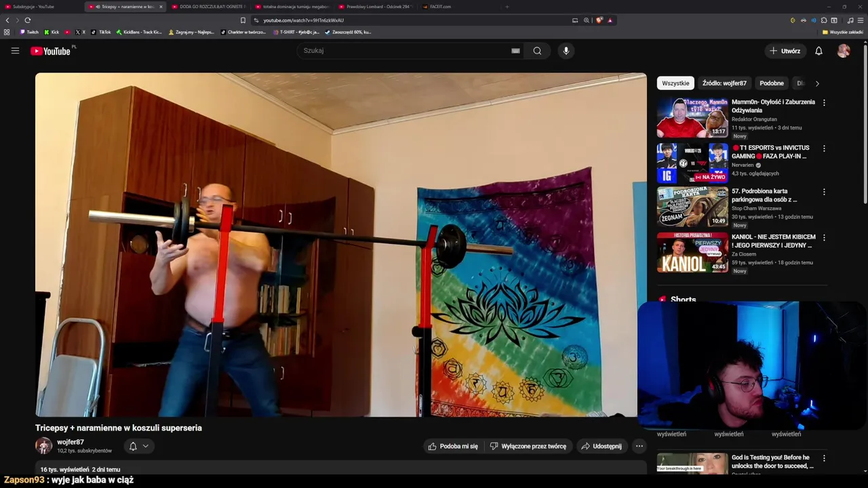Open the Redaktor Orangutan channel link
Image resolution: width=868 pixels, height=488 pixels.
(x=754, y=119)
